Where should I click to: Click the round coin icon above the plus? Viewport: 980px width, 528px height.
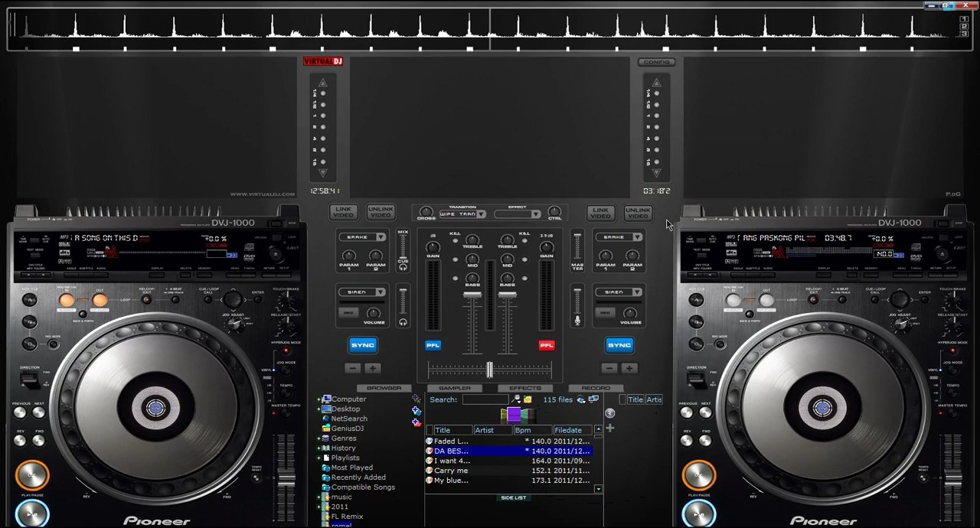(609, 414)
